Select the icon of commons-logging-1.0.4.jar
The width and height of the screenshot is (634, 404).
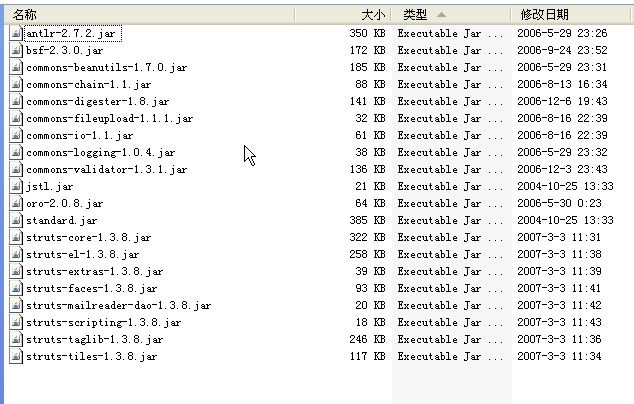pos(16,152)
